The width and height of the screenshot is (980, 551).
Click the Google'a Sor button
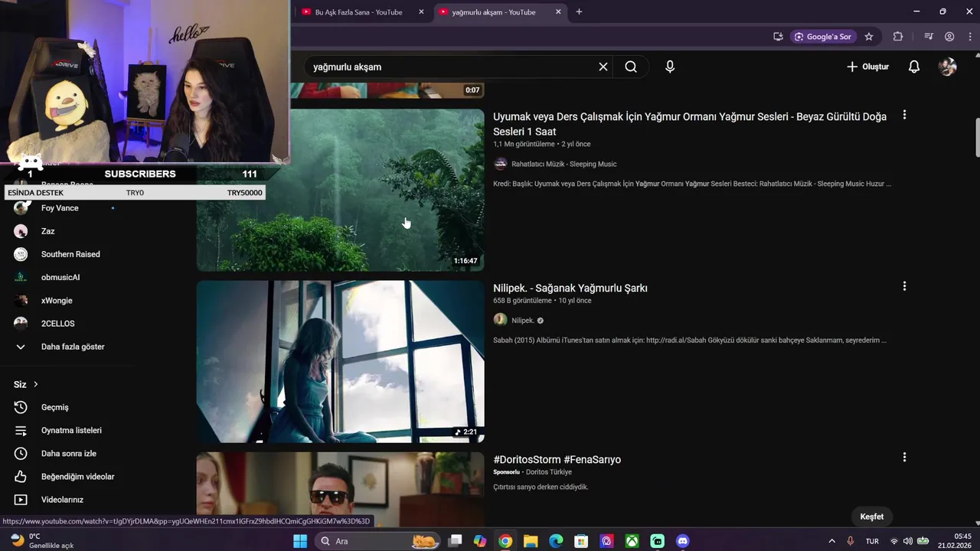coord(822,37)
